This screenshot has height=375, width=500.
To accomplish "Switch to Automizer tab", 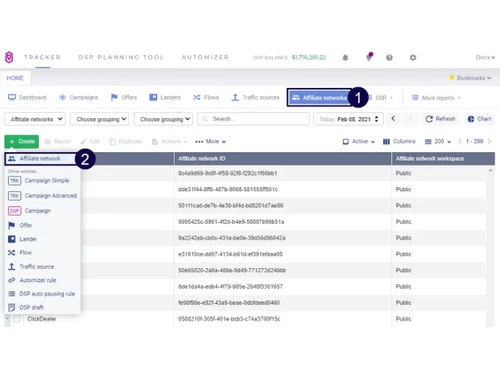I will tap(205, 57).
